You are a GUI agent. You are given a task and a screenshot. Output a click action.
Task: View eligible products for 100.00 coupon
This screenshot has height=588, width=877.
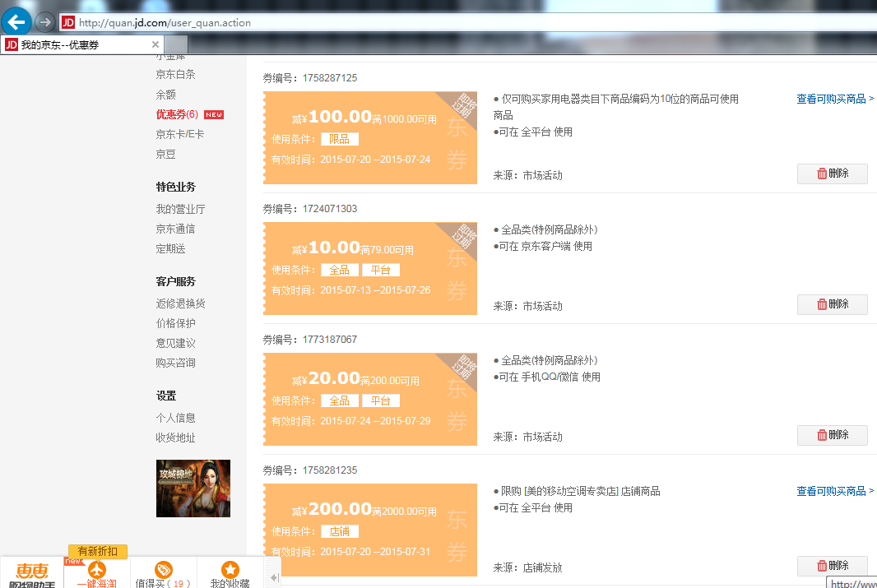[834, 99]
